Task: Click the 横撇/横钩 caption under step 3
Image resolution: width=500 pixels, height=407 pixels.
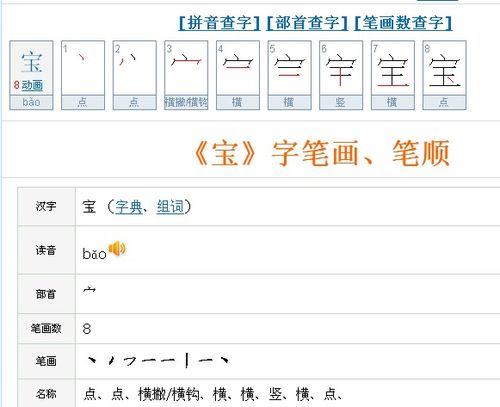Action: coord(186,102)
